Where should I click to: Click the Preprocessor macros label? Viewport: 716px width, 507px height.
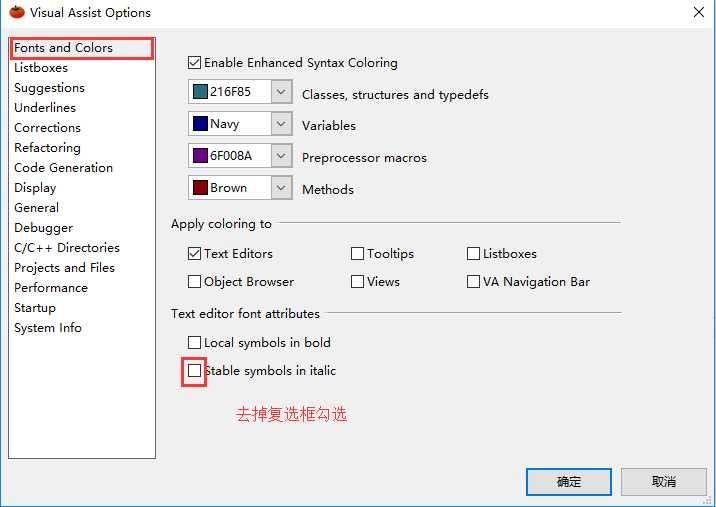[364, 158]
